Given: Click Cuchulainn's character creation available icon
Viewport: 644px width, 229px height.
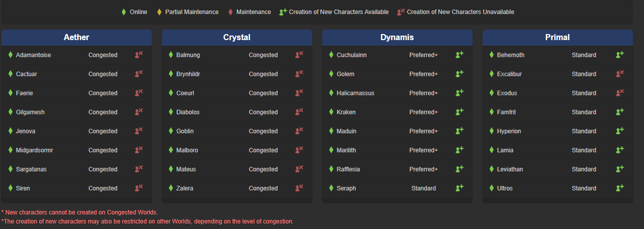Looking at the screenshot, I should click(x=459, y=55).
